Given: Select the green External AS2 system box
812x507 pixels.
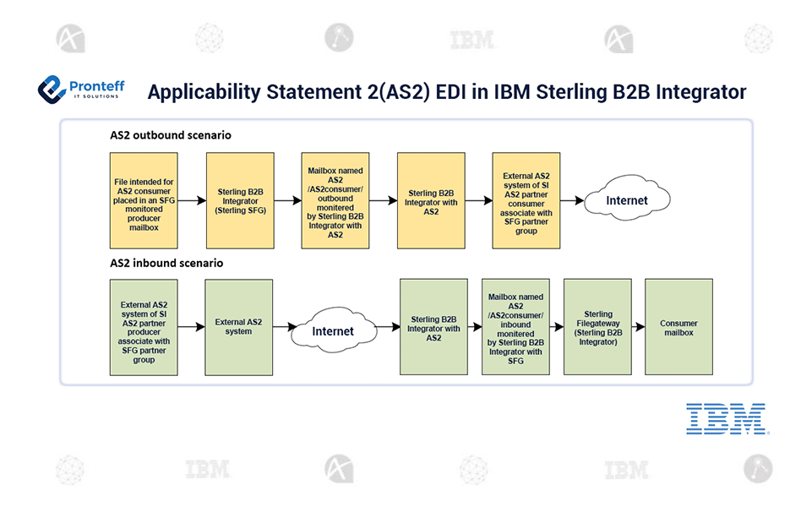Looking at the screenshot, I should tap(239, 327).
